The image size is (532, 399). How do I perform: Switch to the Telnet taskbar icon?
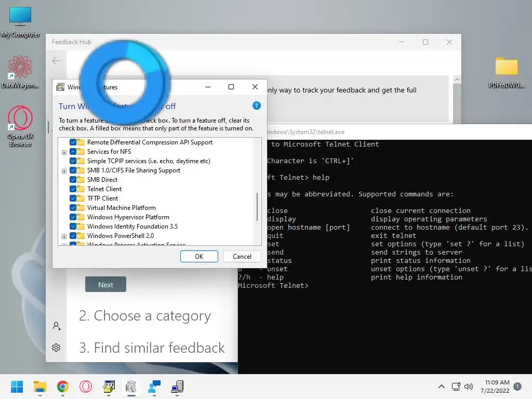[x=177, y=387]
